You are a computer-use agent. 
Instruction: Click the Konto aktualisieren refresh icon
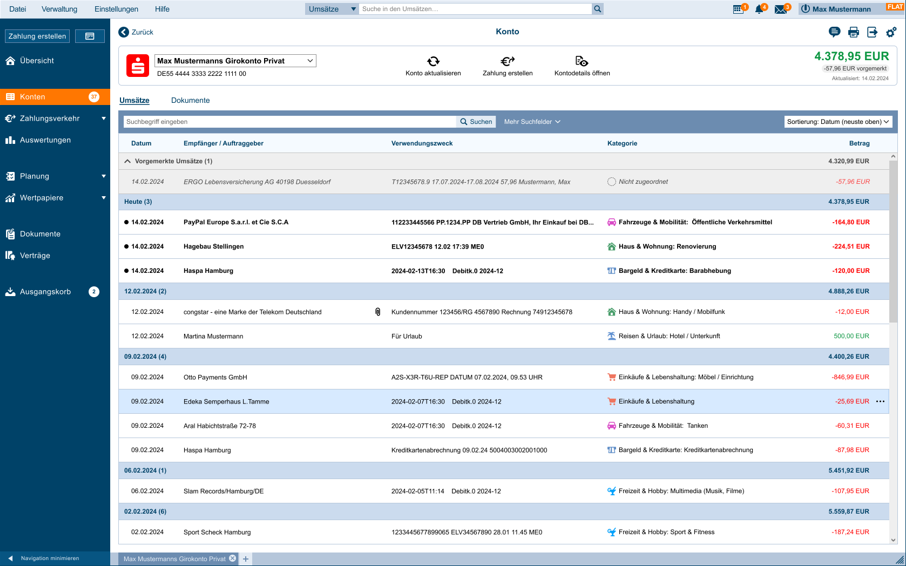433,62
